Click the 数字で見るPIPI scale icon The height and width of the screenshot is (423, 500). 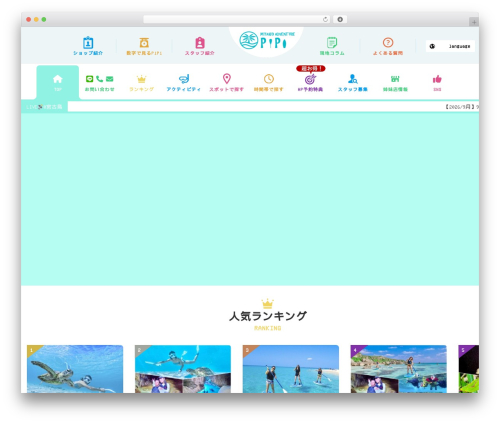(144, 43)
